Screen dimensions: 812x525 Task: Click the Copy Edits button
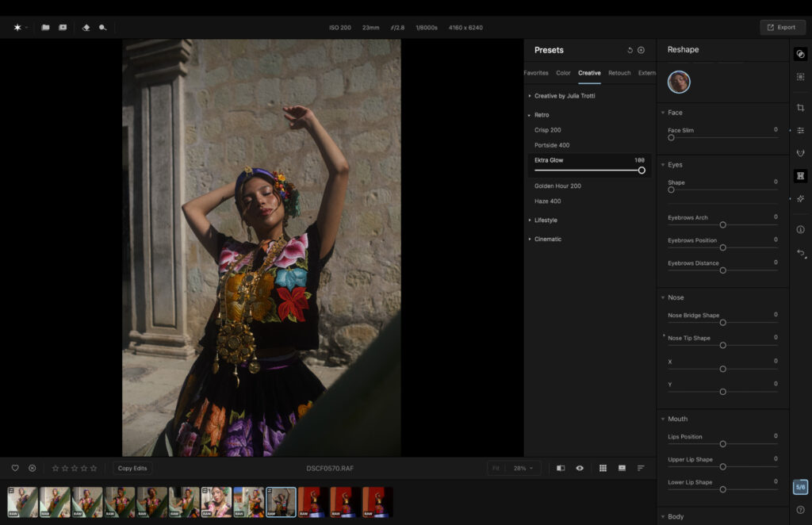click(x=132, y=468)
